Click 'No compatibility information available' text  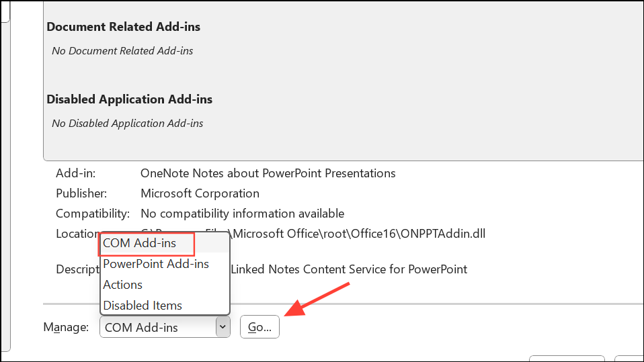point(242,214)
